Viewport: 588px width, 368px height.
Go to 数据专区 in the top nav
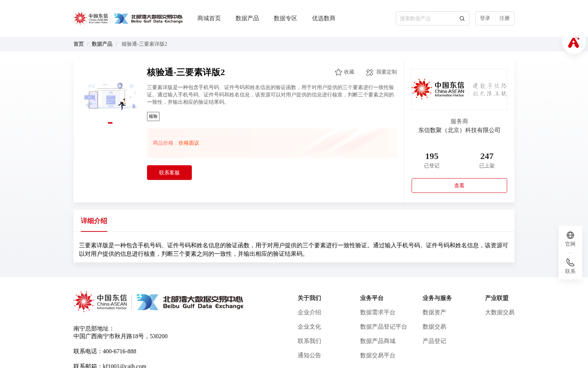(x=286, y=18)
